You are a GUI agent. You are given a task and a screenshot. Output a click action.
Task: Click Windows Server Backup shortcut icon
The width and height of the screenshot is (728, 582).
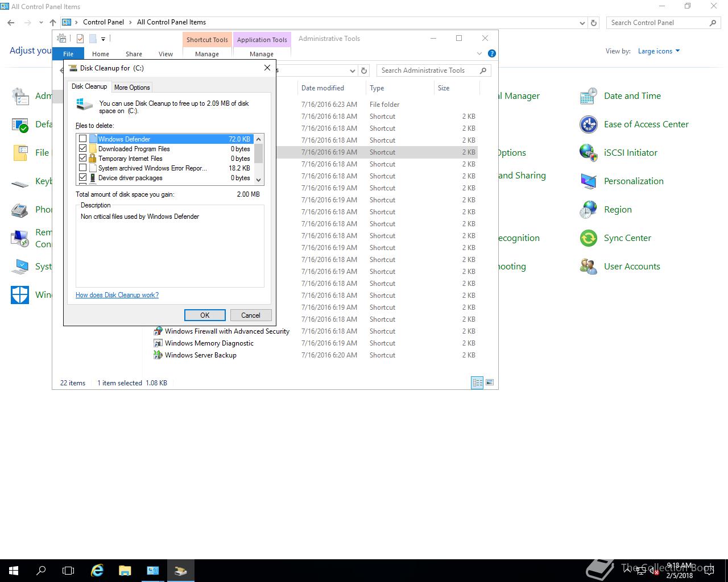click(x=158, y=355)
